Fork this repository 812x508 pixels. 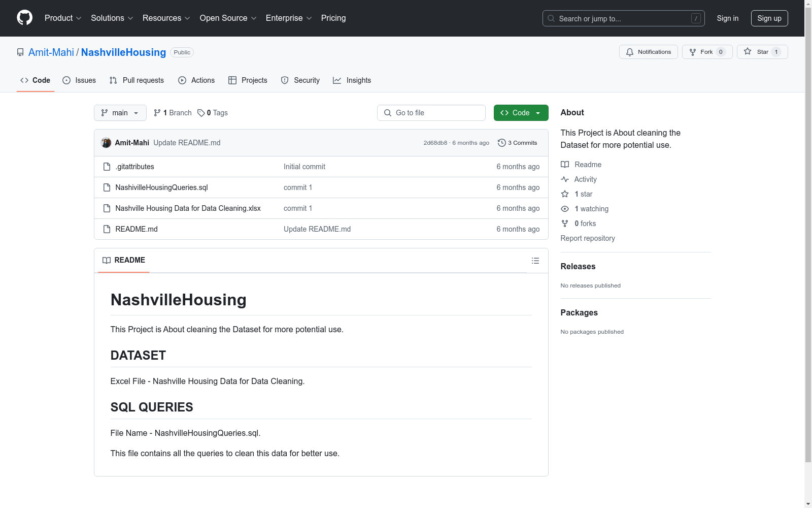click(x=707, y=52)
